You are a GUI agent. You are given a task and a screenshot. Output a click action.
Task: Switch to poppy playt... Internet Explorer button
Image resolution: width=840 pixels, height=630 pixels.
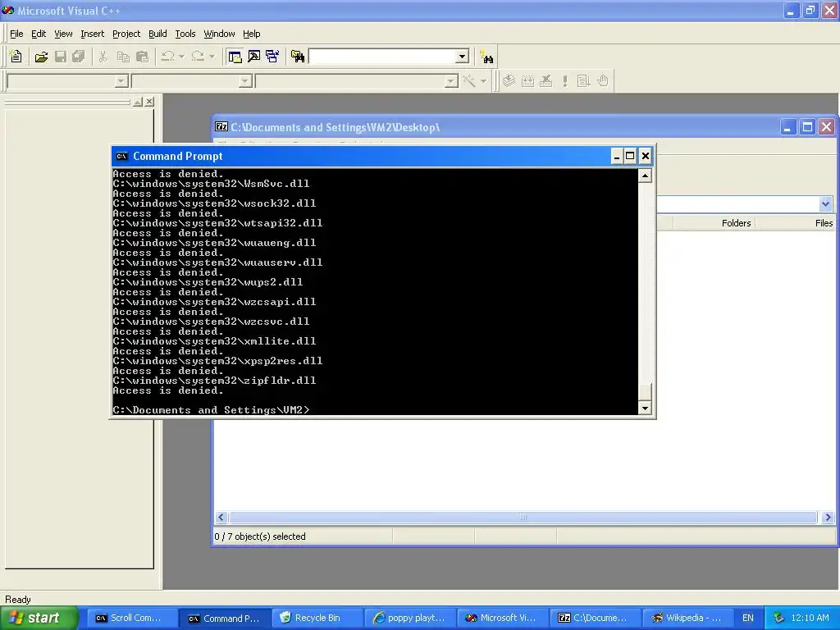point(409,618)
